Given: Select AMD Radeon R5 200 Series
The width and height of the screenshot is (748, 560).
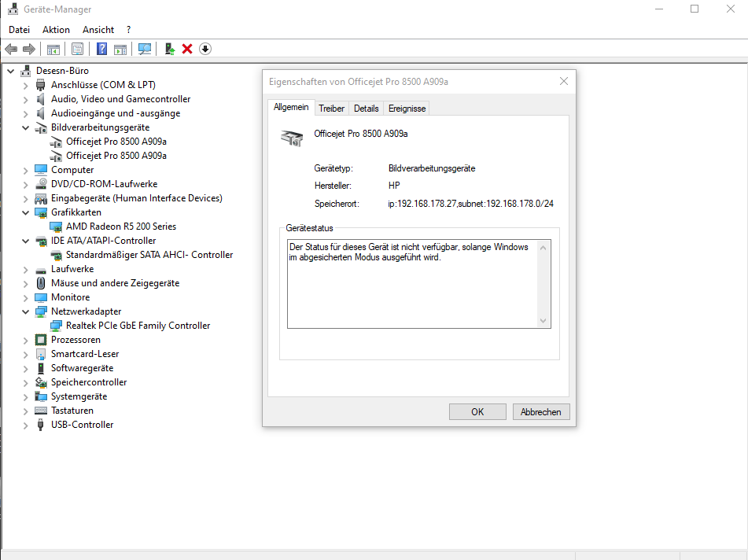Looking at the screenshot, I should [x=121, y=227].
